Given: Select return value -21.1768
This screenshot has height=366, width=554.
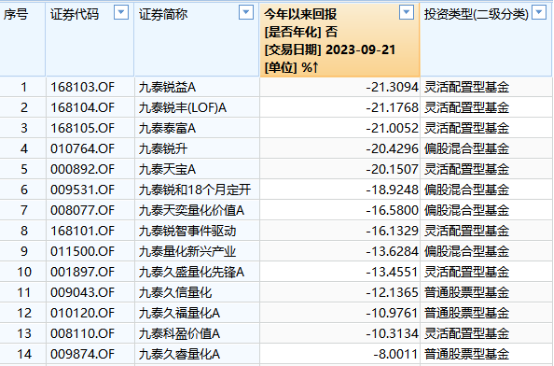Looking at the screenshot, I should point(392,108).
